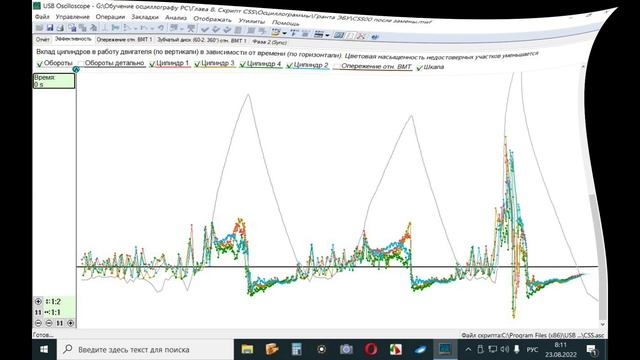Click the second minus zoom button in bottom row
Viewport: 640px width, 360px height.
49,323
